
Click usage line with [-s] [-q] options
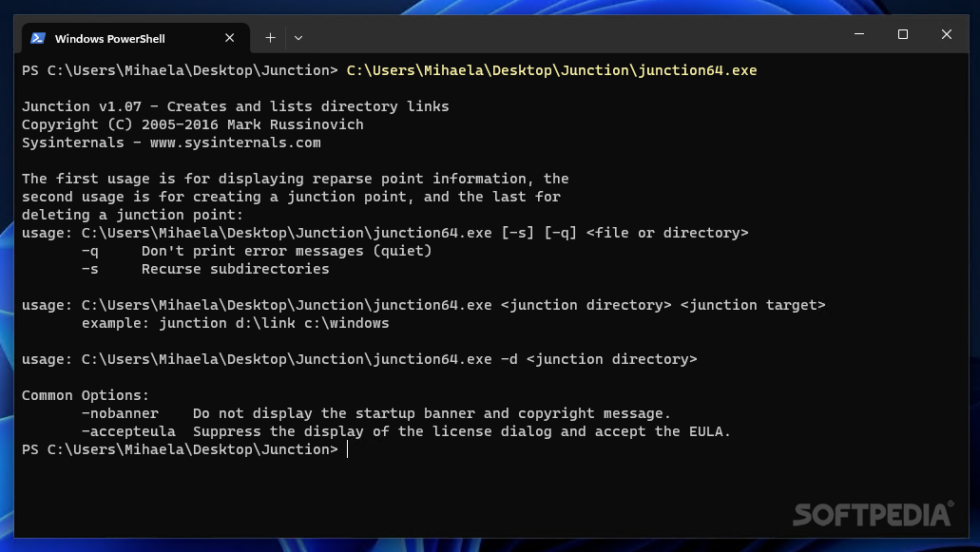click(385, 234)
